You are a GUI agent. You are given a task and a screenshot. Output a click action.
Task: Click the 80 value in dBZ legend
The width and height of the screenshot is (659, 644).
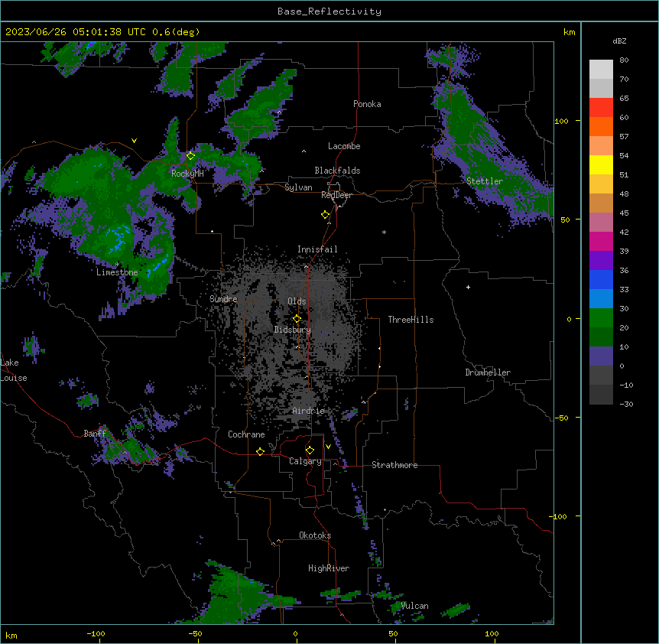point(624,60)
